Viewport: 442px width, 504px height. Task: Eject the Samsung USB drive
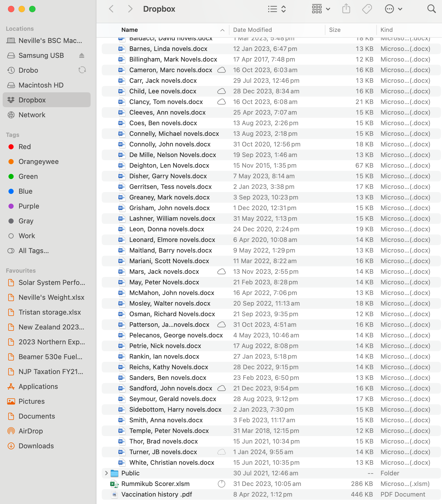pyautogui.click(x=82, y=55)
